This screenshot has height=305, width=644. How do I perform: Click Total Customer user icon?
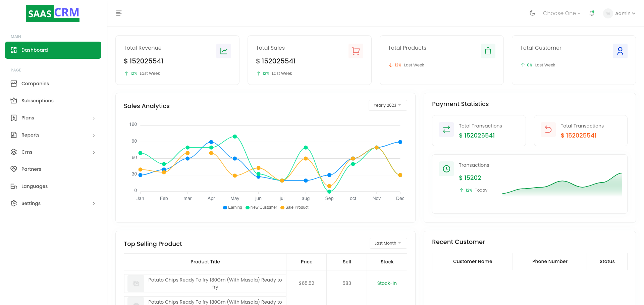[x=620, y=51]
